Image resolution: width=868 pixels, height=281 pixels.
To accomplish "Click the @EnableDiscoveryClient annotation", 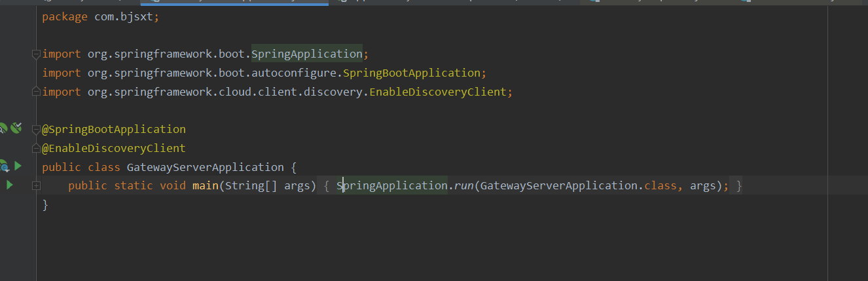I will pyautogui.click(x=114, y=148).
